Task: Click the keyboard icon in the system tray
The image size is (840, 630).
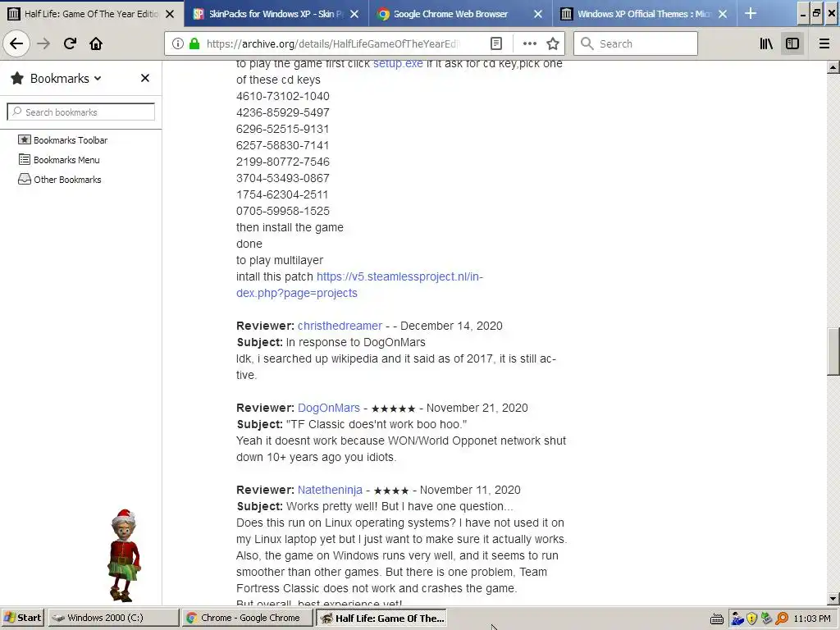Action: coord(717,619)
